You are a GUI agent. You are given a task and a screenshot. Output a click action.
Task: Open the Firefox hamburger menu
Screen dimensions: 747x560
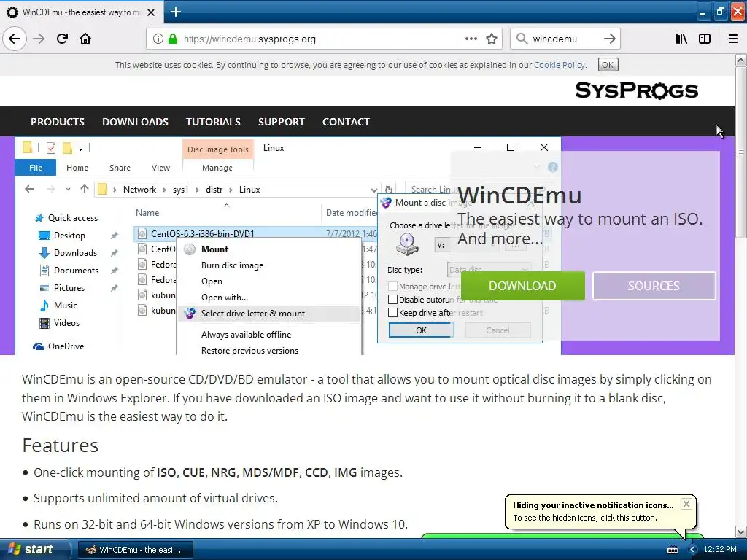pos(733,39)
